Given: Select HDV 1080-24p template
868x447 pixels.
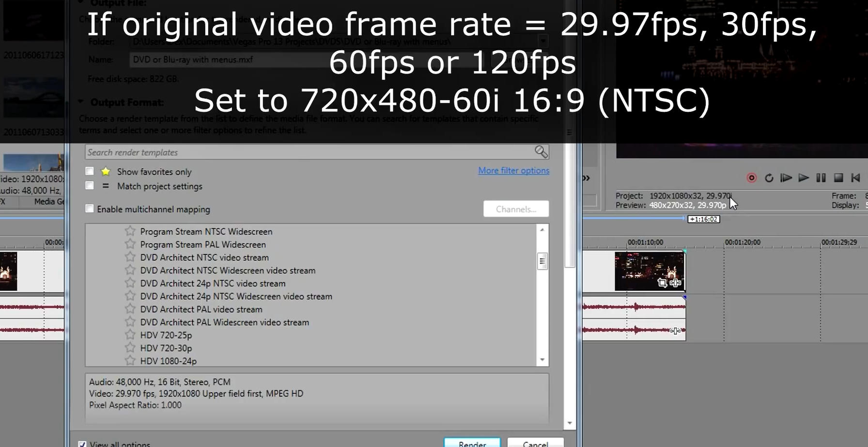Looking at the screenshot, I should click(x=168, y=361).
